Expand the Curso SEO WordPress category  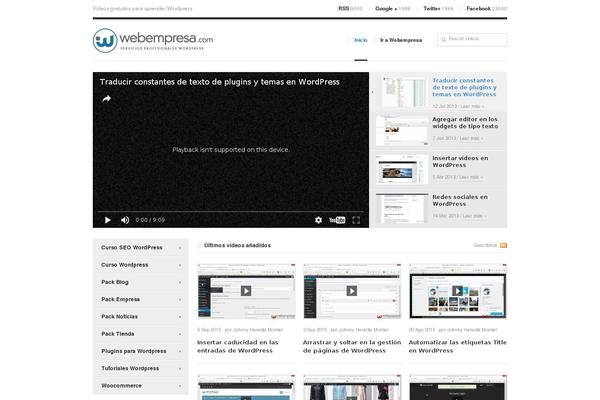point(141,248)
